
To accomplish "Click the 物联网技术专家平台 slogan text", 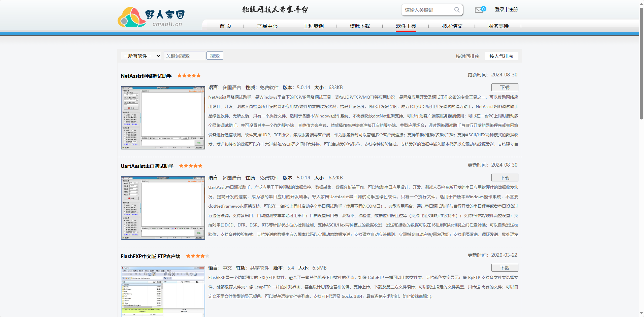I will pos(275,9).
